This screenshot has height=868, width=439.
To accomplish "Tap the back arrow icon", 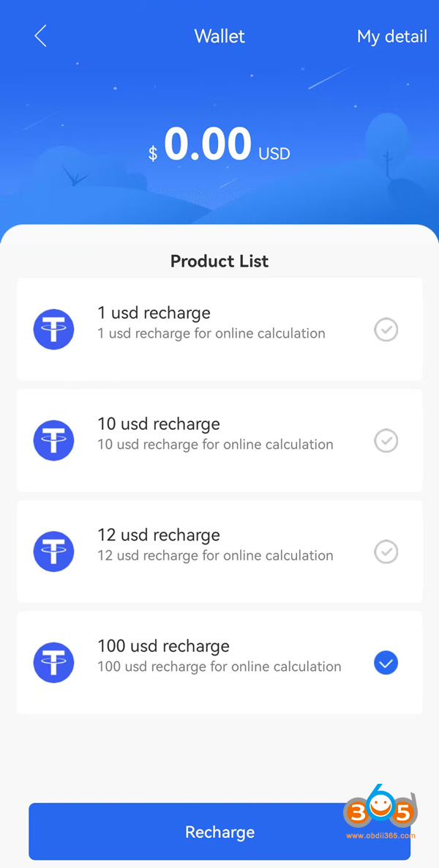I will pos(40,36).
